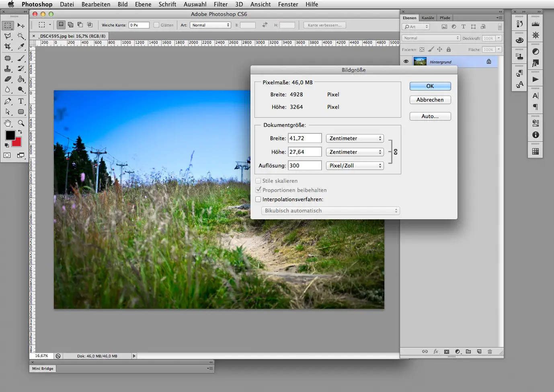Open the Histogramm panel icon
Image resolution: width=554 pixels, height=392 pixels.
tap(536, 24)
